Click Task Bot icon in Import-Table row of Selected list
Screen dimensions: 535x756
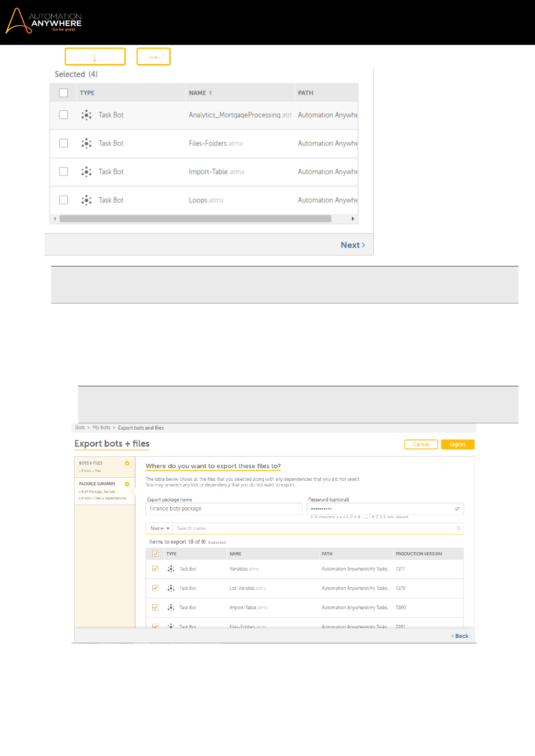click(x=86, y=171)
